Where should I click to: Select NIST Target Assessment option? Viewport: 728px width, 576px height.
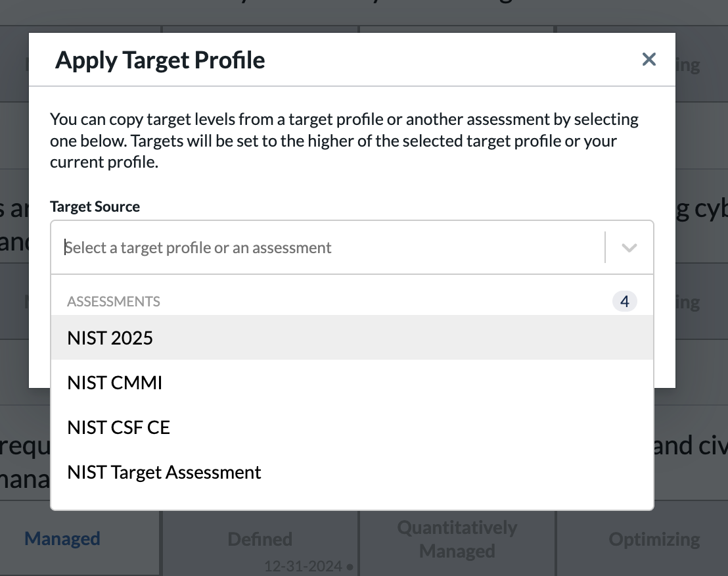coord(352,472)
